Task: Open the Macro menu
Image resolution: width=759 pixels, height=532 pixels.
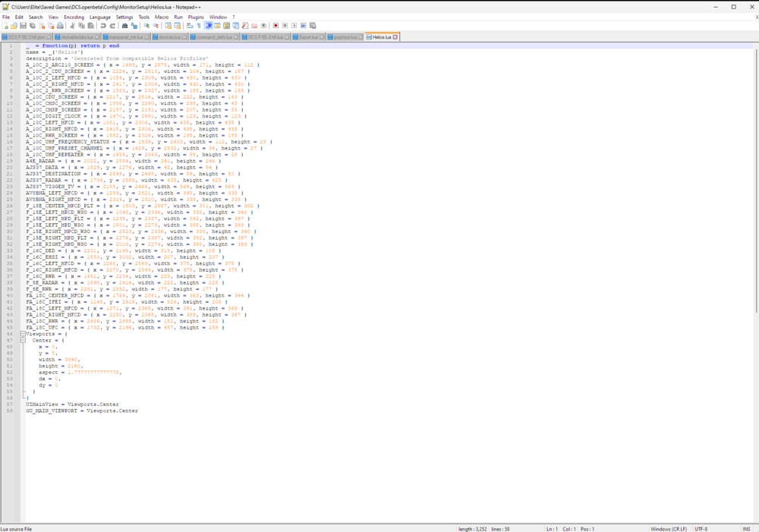Action: [161, 17]
